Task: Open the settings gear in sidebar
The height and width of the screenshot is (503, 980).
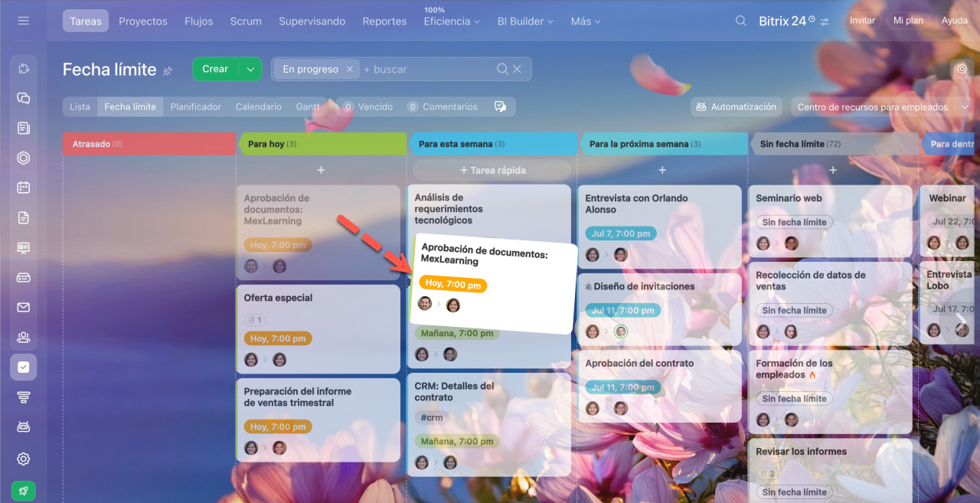Action: tap(24, 459)
